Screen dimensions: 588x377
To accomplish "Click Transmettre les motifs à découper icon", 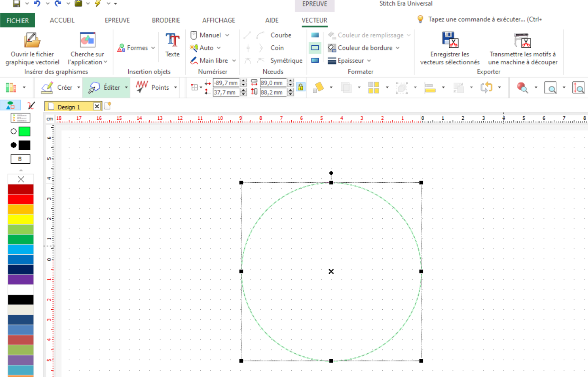I will [x=522, y=41].
